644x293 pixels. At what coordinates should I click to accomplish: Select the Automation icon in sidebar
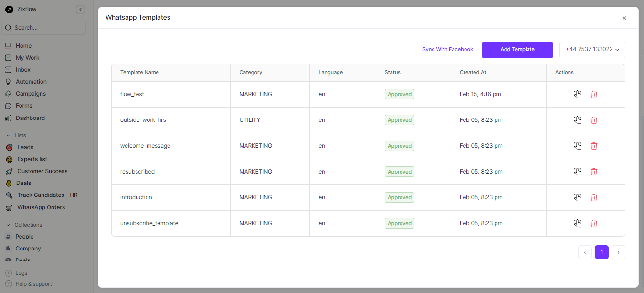pos(8,81)
